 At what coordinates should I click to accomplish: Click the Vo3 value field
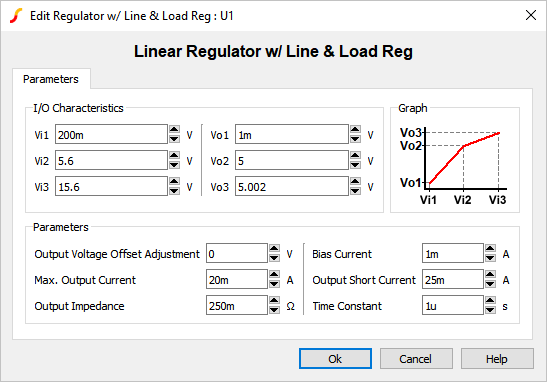(292, 186)
